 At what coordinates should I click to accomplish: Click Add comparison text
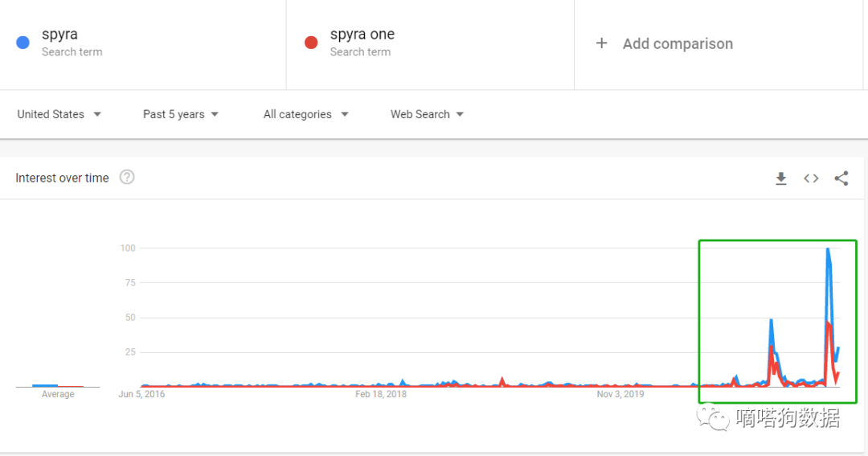coord(678,43)
